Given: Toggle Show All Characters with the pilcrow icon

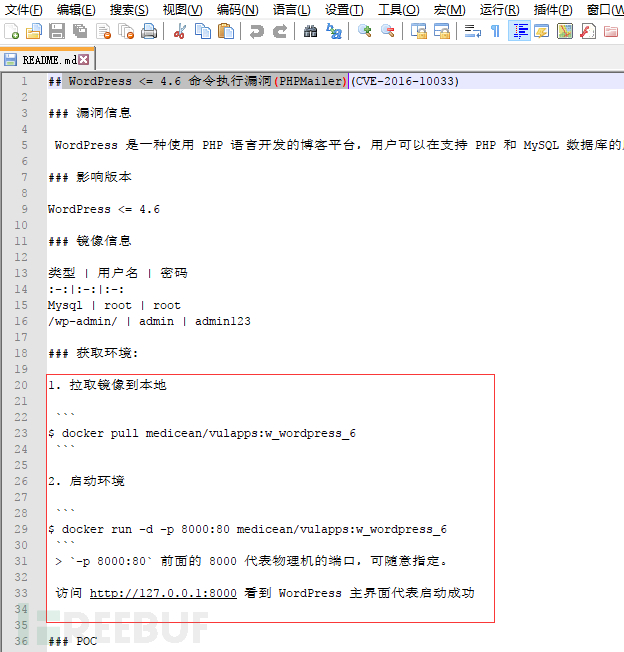Looking at the screenshot, I should 496,31.
